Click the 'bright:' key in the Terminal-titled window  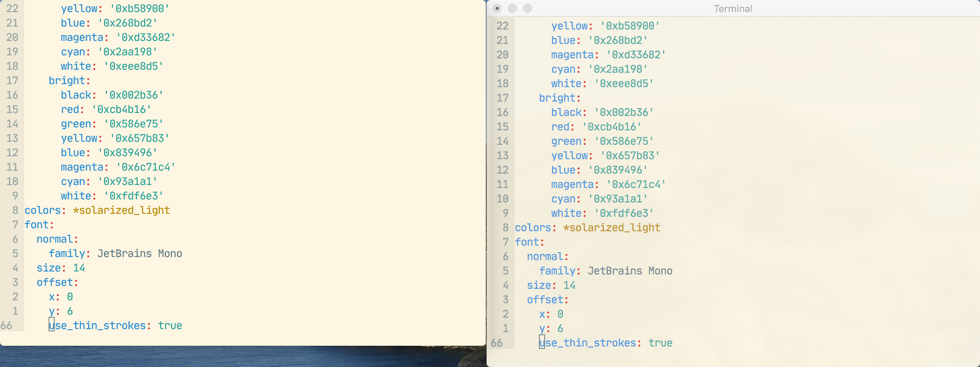coord(559,98)
